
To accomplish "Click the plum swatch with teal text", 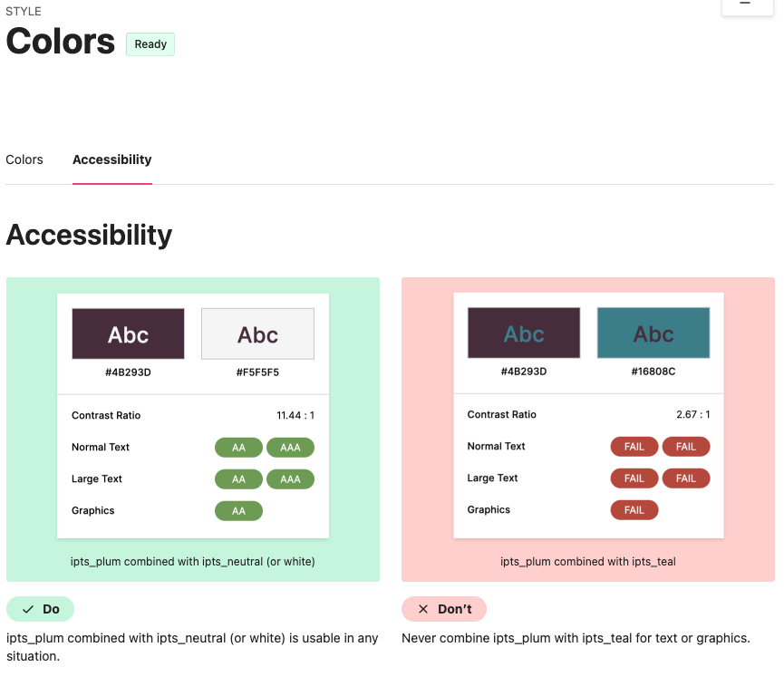I will click(x=524, y=333).
